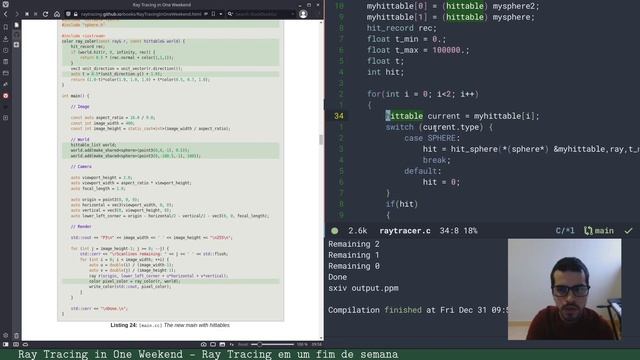Image resolution: width=640 pixels, height=360 pixels.
Task: Click the capture page camera icon
Action: pyautogui.click(x=203, y=344)
